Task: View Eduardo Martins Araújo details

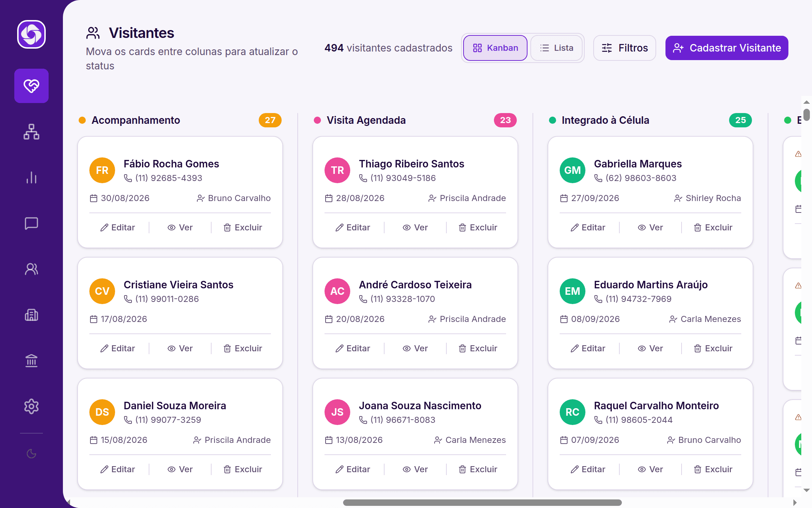Action: pyautogui.click(x=650, y=348)
